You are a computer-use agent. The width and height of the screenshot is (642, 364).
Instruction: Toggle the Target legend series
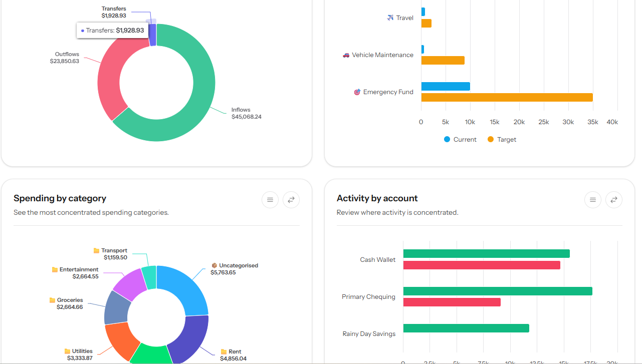(502, 140)
